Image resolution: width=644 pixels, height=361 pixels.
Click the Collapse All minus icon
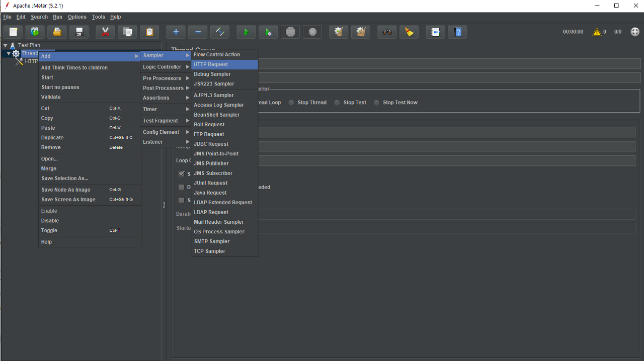tap(198, 32)
